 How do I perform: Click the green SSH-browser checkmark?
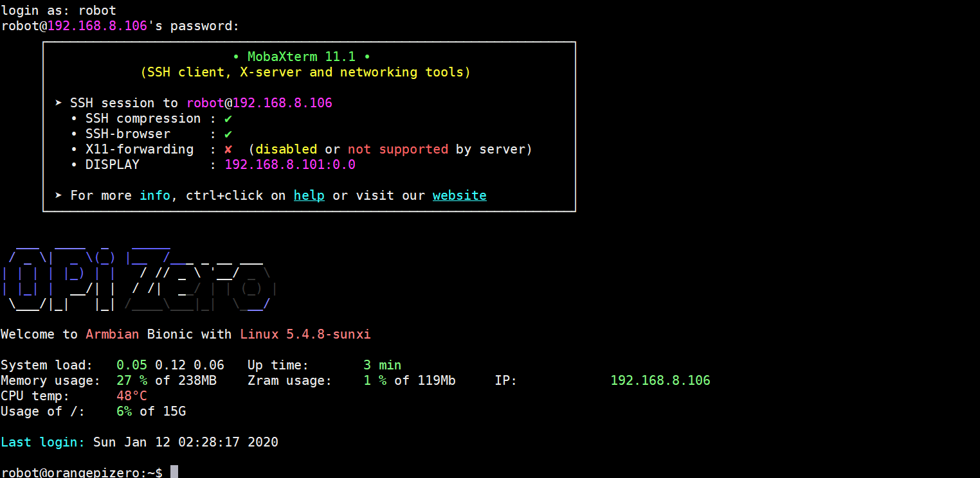(x=228, y=134)
